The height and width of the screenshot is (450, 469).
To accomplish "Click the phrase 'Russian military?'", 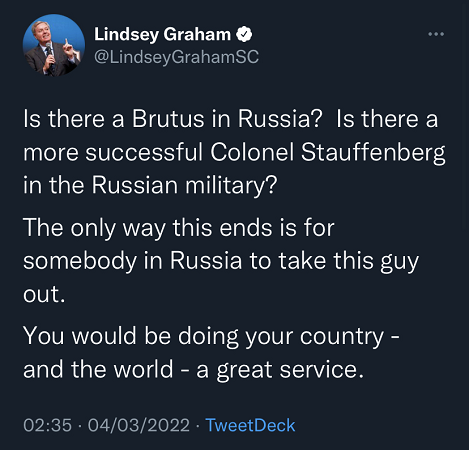I will coord(184,185).
